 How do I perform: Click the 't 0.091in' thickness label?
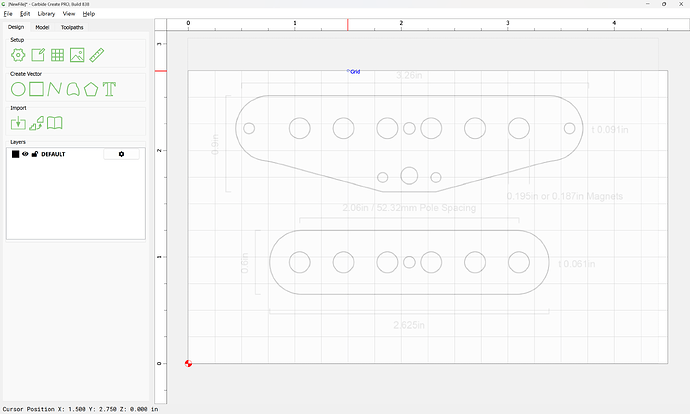pyautogui.click(x=610, y=130)
